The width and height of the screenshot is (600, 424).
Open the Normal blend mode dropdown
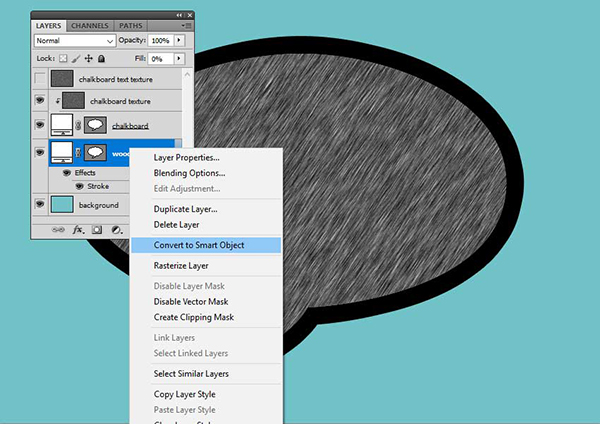tap(75, 41)
